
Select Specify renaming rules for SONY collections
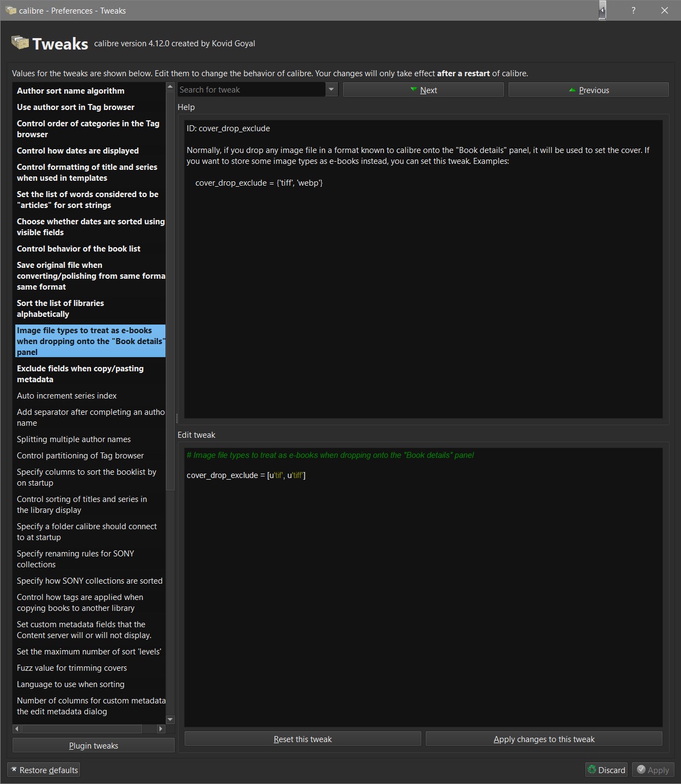tap(90, 559)
